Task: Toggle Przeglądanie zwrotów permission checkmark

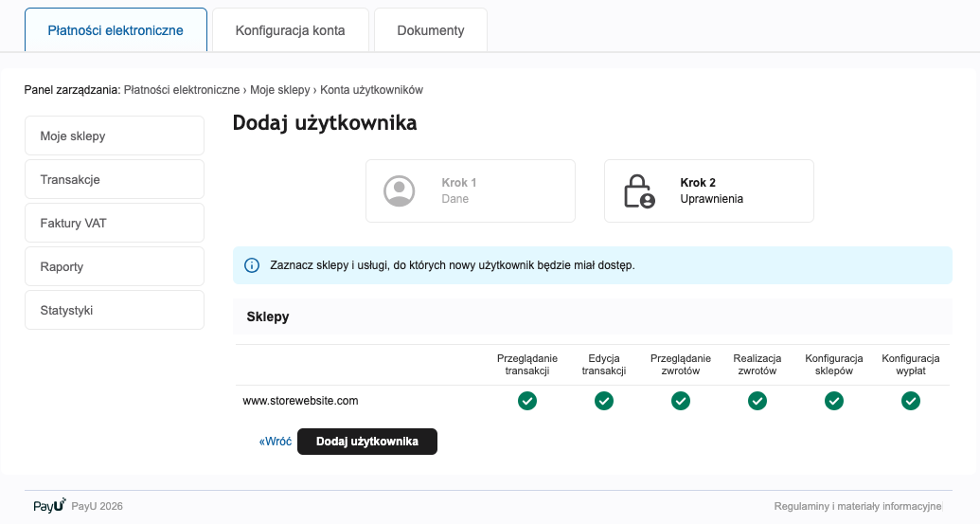Action: tap(681, 401)
